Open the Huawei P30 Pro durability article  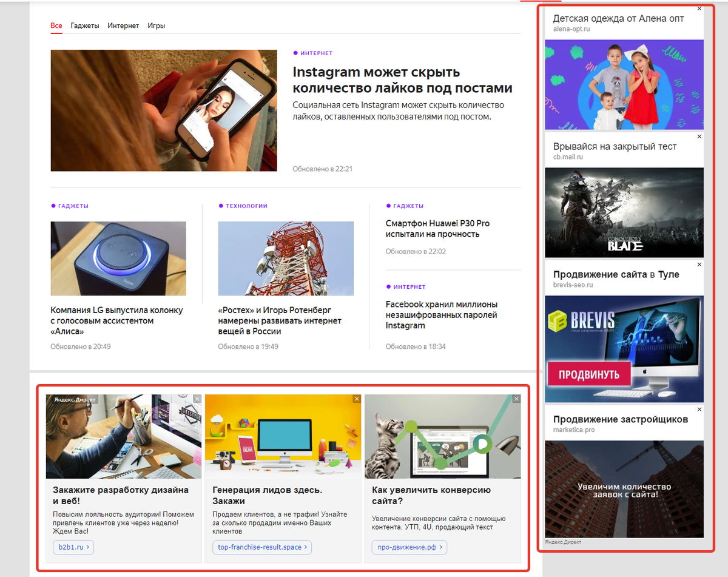point(437,229)
